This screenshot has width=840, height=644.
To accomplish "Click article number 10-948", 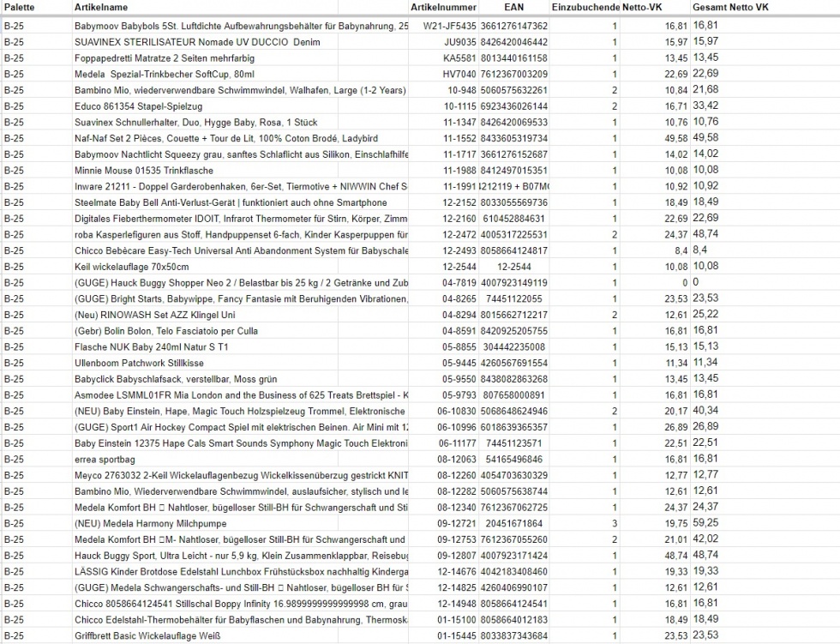I will (x=462, y=90).
